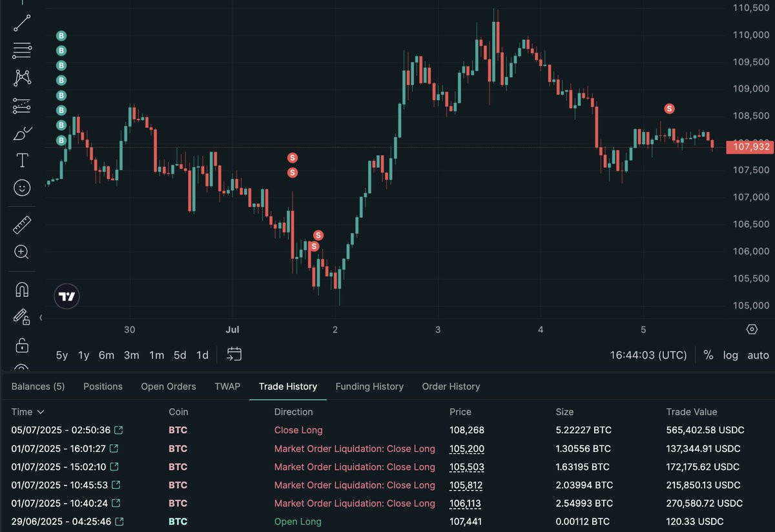Image resolution: width=775 pixels, height=532 pixels.
Task: Switch to Open Orders tab
Action: click(169, 386)
